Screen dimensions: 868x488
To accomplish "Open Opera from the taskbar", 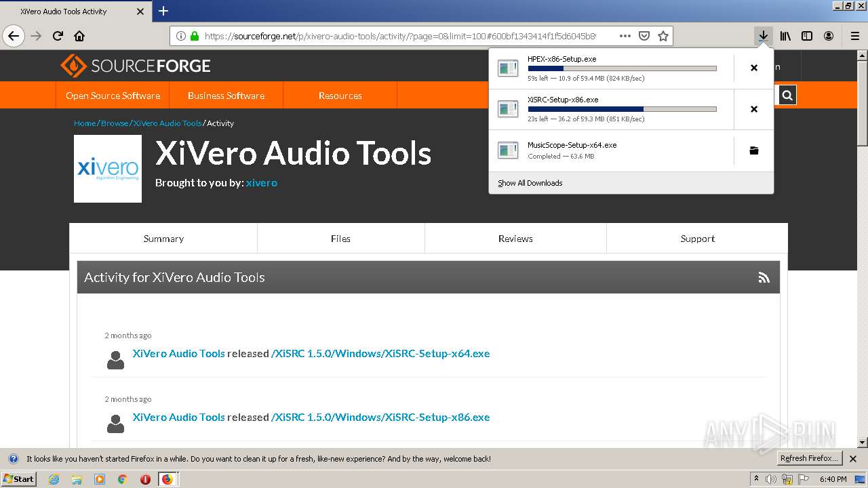I will [x=145, y=479].
